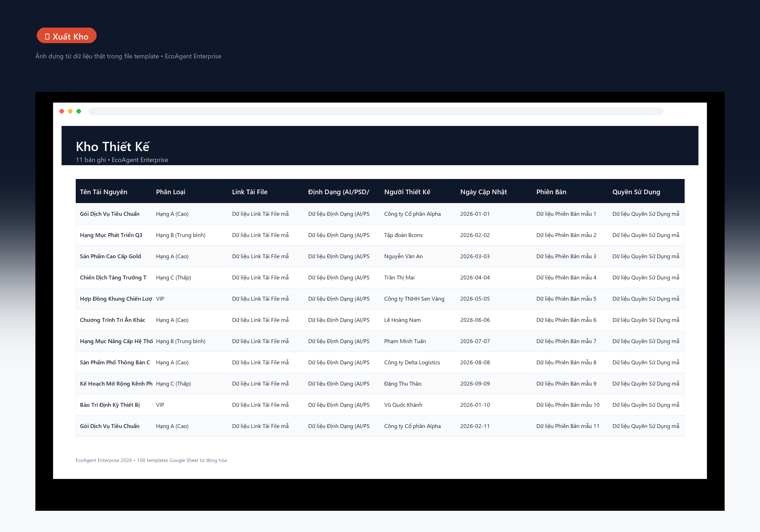The width and height of the screenshot is (760, 532).
Task: Click the date 2026-01-01
Action: tap(475, 214)
